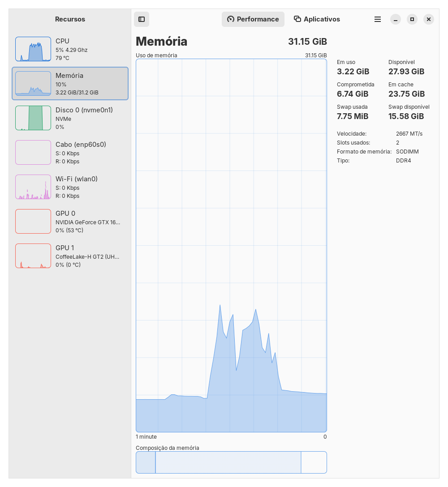Click the GPU 0 empty graph thumbnail

[33, 222]
